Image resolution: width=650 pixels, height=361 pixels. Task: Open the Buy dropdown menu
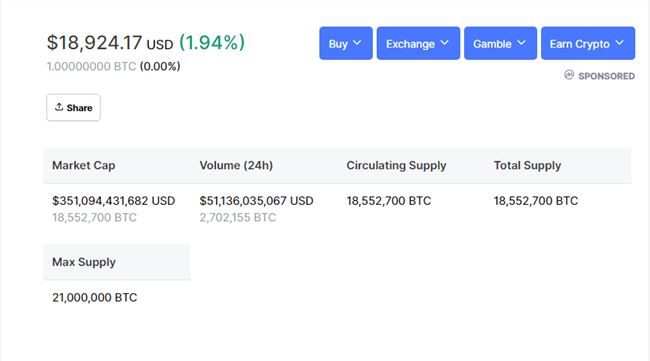(x=346, y=43)
